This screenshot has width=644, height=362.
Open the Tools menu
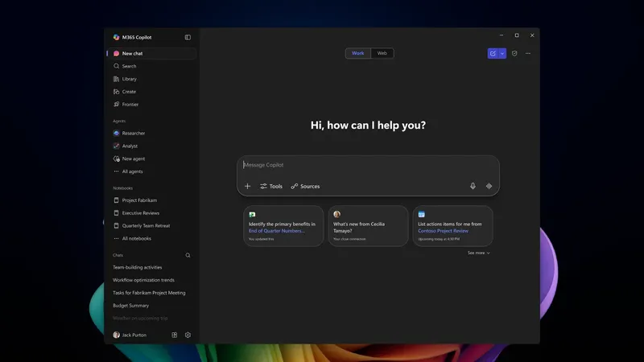point(271,187)
